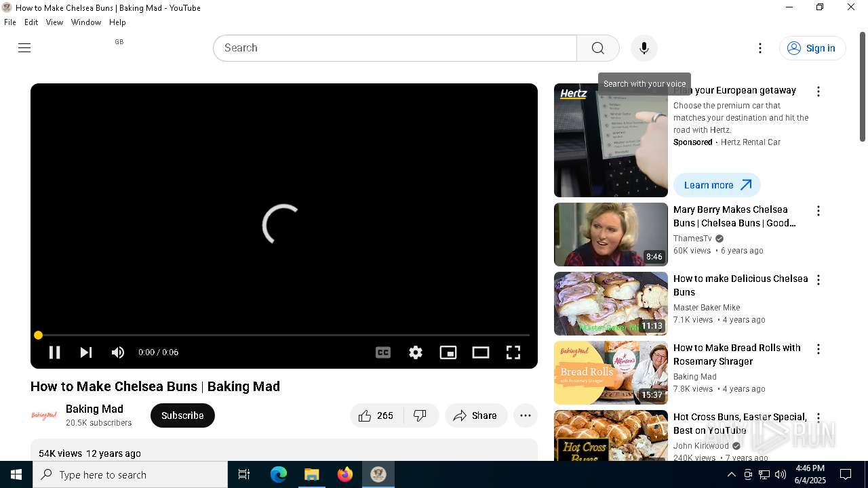Open Bread Rolls with Rosemary Shrager thumbnail
This screenshot has width=868, height=488.
[x=611, y=373]
